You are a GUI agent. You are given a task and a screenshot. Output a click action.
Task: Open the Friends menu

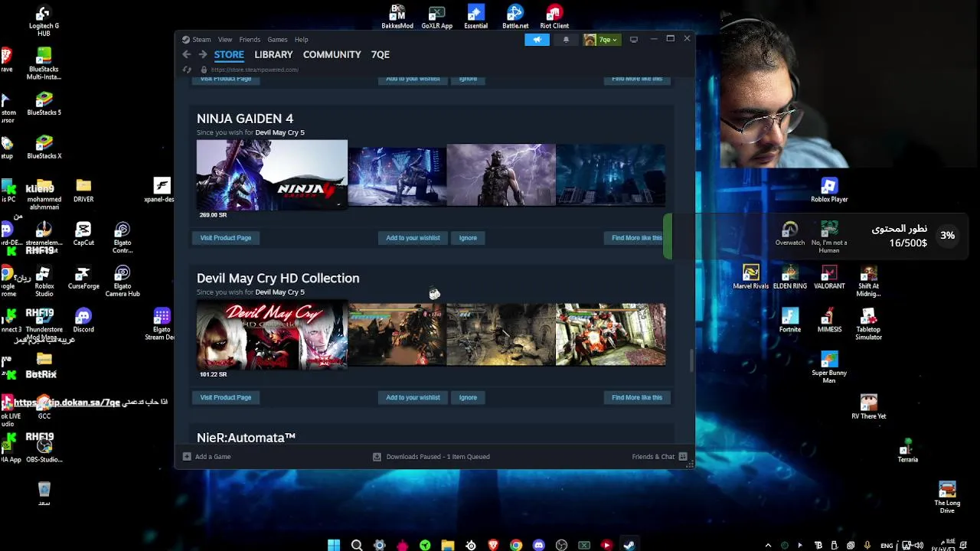[250, 40]
